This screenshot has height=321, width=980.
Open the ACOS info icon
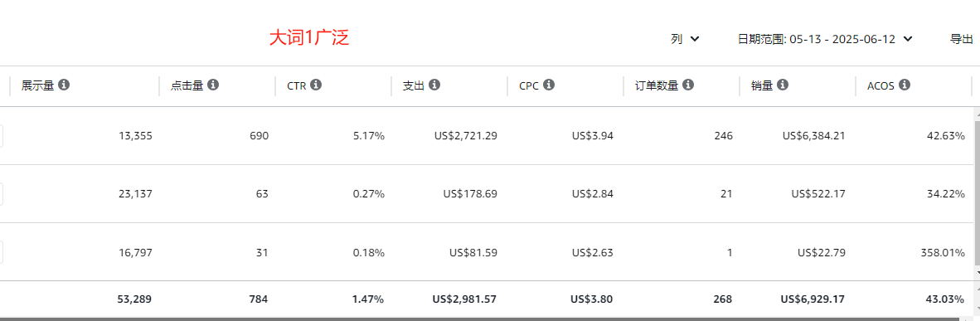pyautogui.click(x=905, y=85)
